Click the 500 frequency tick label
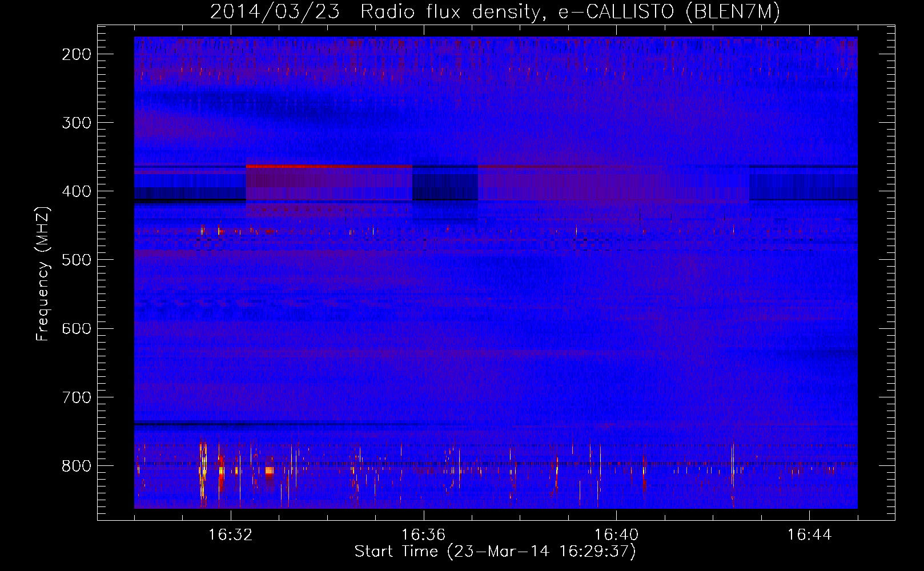924x571 pixels. [76, 260]
